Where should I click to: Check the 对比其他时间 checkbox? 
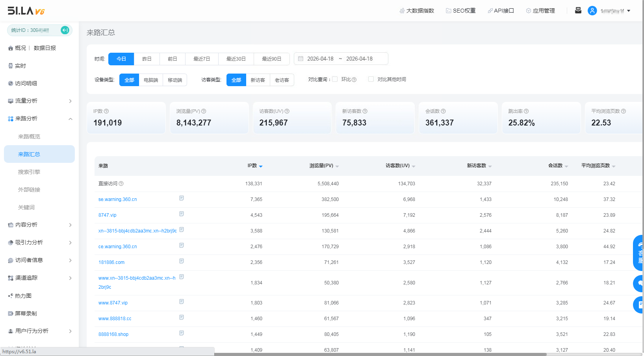371,79
